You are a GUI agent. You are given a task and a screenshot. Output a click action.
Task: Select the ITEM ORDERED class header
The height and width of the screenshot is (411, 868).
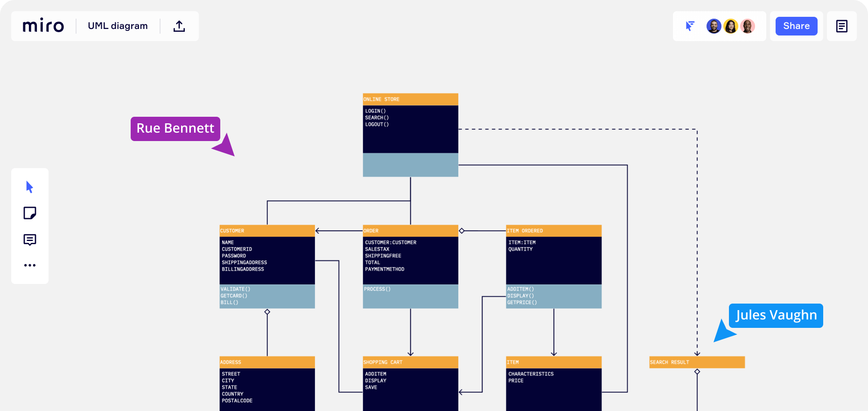pyautogui.click(x=554, y=231)
